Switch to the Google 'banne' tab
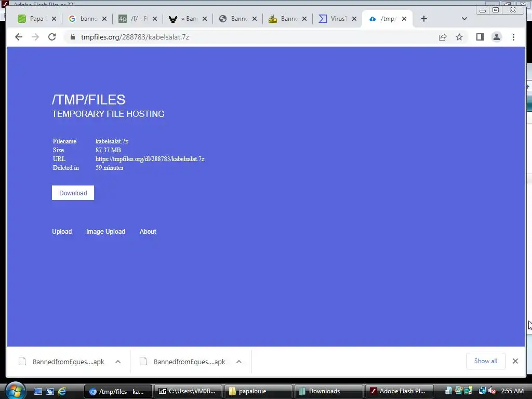Viewport: 532px width, 399px height. click(83, 19)
